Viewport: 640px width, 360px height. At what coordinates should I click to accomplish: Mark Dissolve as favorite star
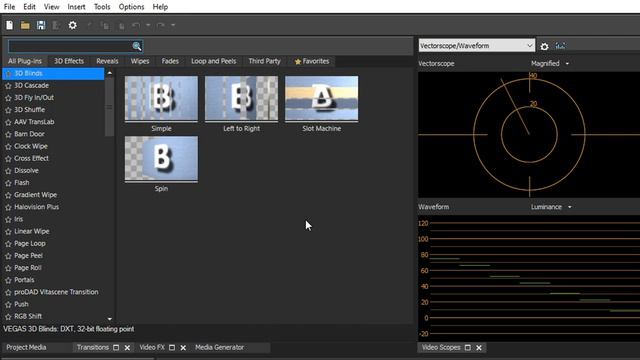[x=8, y=171]
